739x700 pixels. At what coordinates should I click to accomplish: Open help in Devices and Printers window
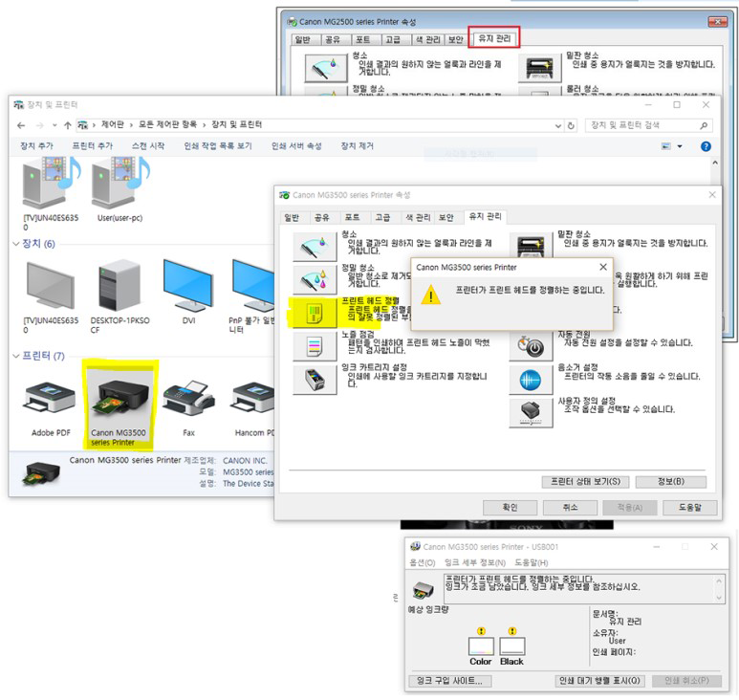click(706, 146)
